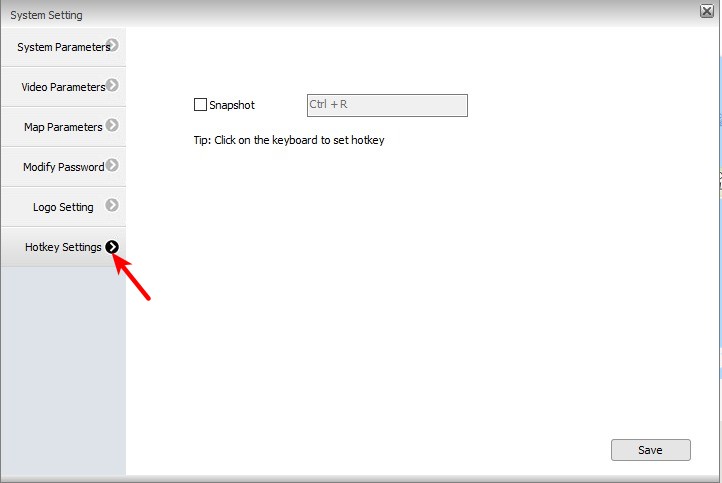Click the chevron icon next to Video Parameters
Image resolution: width=722 pixels, height=483 pixels.
click(x=112, y=86)
